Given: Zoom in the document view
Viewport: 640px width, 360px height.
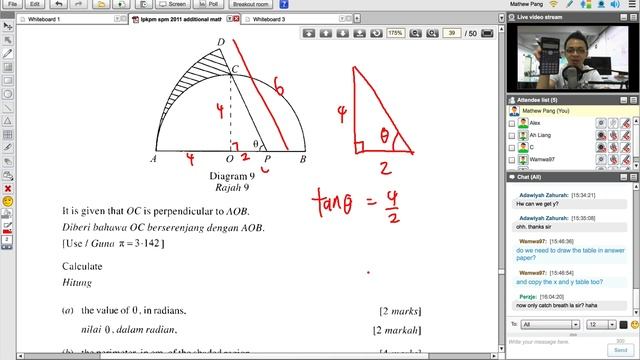Looking at the screenshot, I should point(432,33).
